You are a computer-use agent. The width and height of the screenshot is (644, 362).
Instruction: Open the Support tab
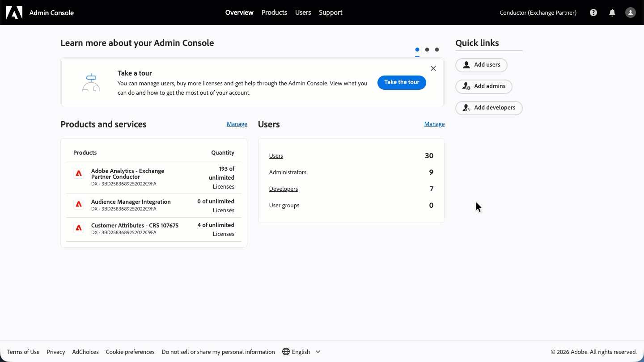point(330,13)
